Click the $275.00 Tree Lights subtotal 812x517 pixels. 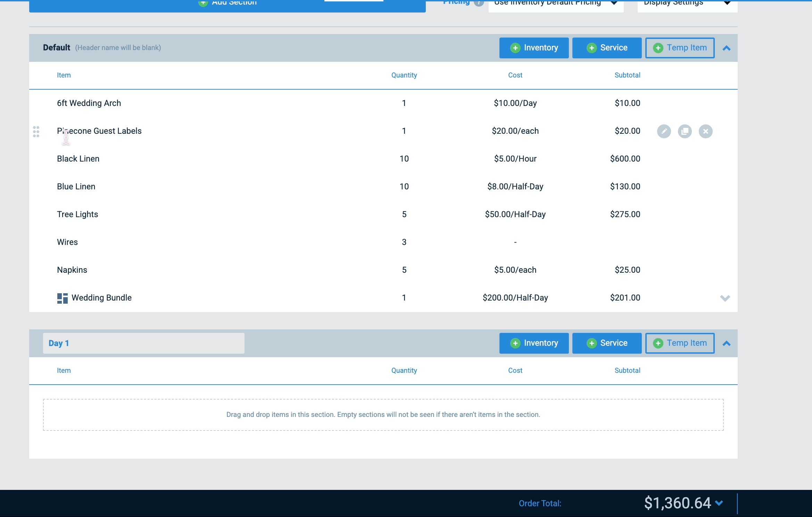(625, 214)
